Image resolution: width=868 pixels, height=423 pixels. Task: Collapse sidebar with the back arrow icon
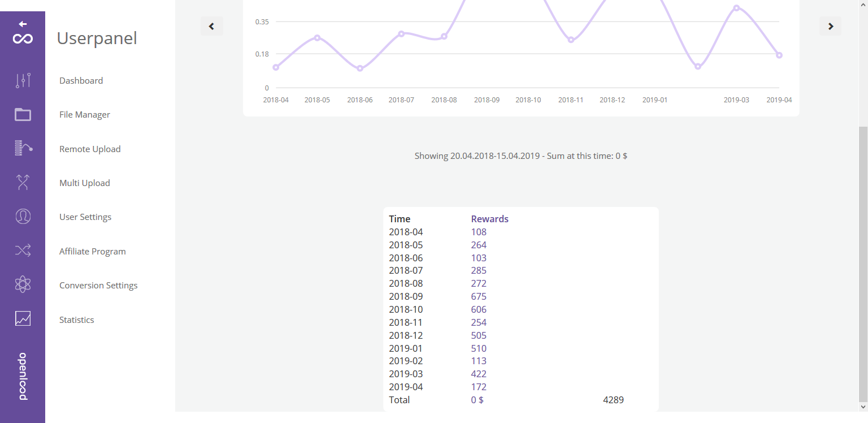(x=23, y=24)
